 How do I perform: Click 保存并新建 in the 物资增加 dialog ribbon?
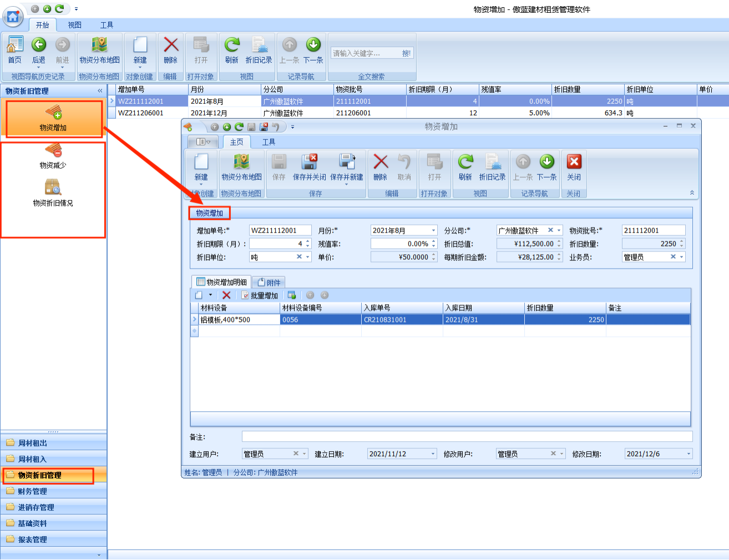[x=347, y=168]
